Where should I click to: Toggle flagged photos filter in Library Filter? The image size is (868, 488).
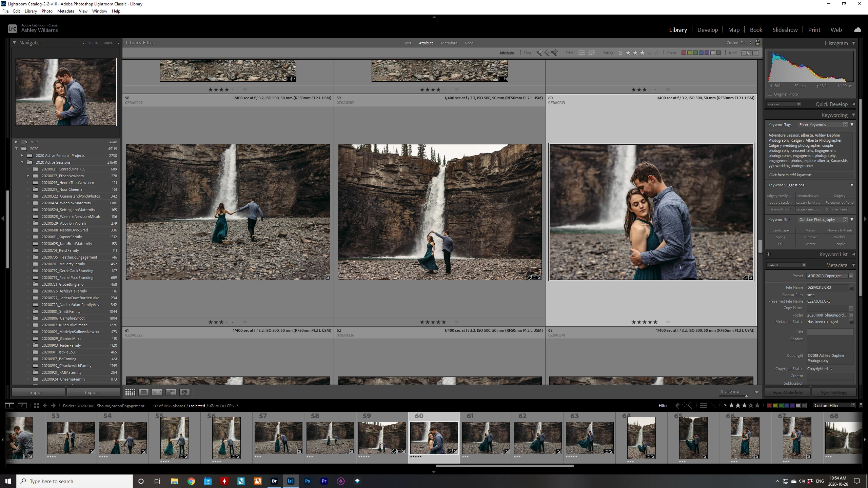point(539,53)
